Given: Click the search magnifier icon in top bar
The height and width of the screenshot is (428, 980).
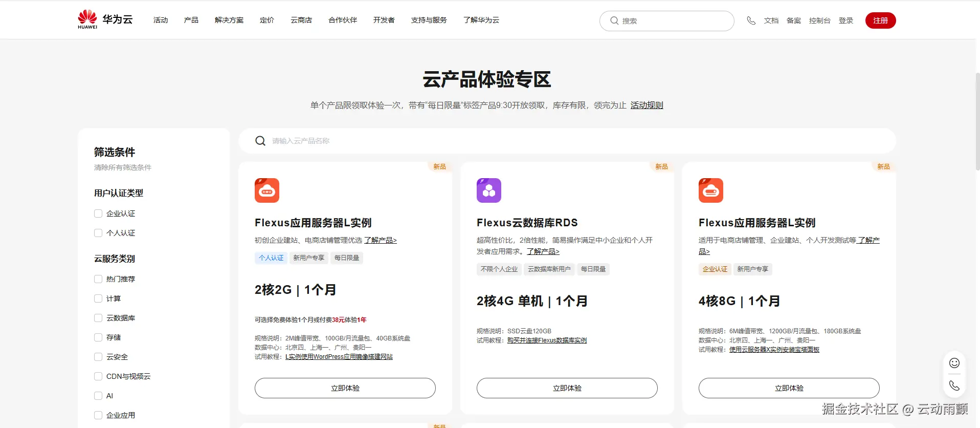Looking at the screenshot, I should (614, 20).
